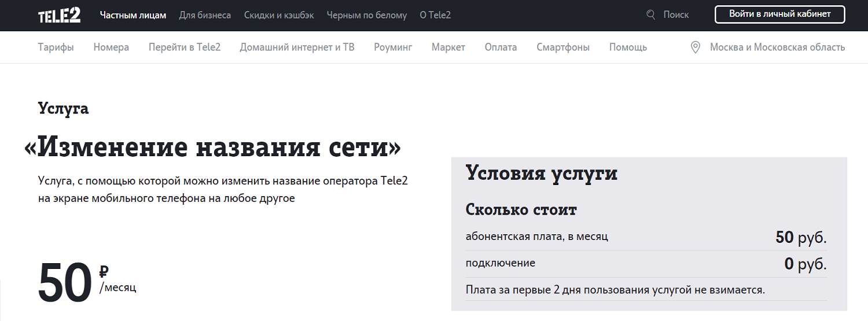The image size is (868, 321).
Task: Open Черным по белому page
Action: 367,15
